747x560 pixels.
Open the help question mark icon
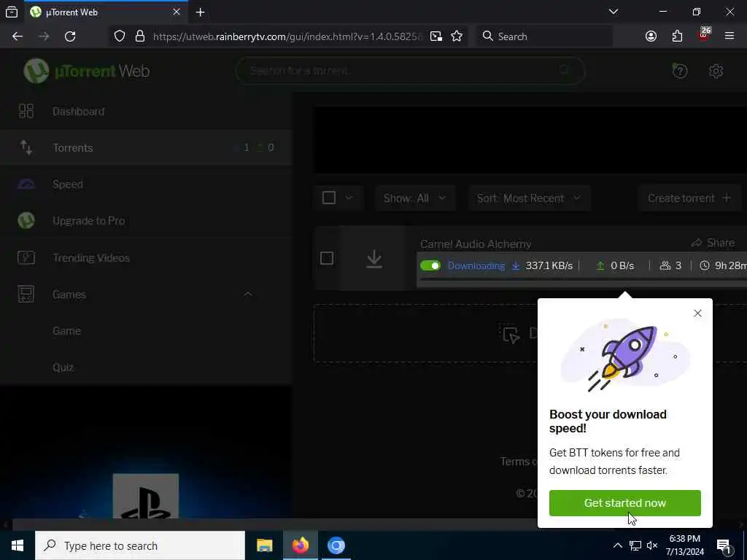coord(679,71)
